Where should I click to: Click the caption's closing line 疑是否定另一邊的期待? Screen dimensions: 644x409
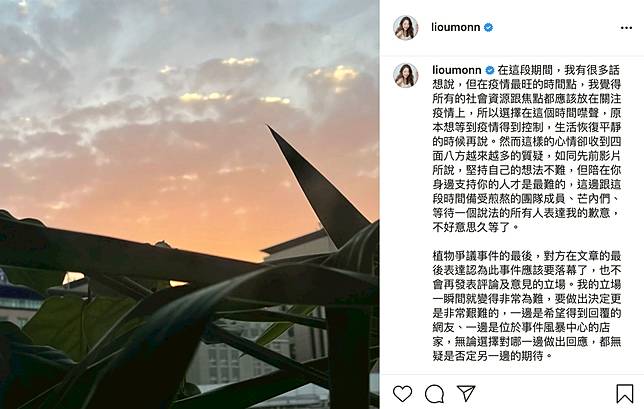point(493,356)
